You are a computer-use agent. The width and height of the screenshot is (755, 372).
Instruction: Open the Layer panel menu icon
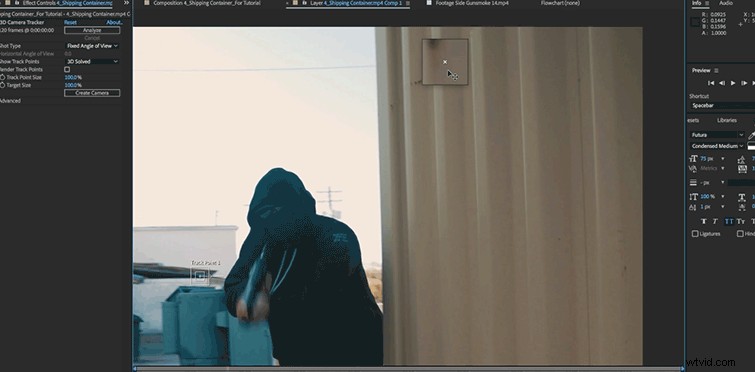tap(408, 3)
